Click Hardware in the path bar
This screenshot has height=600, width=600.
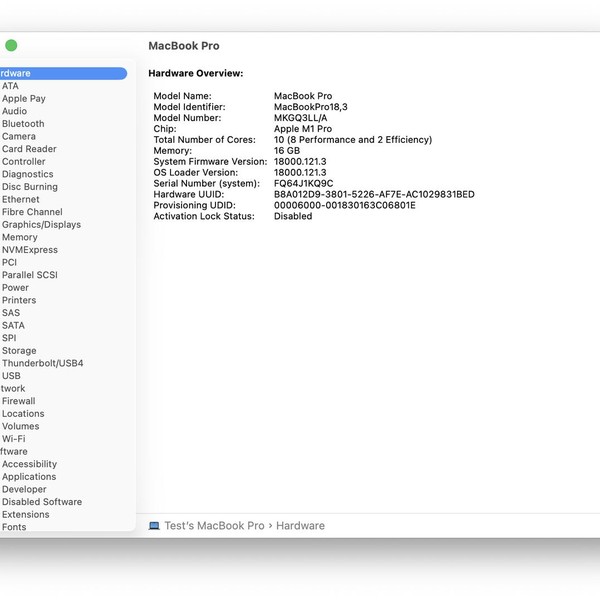coord(300,526)
